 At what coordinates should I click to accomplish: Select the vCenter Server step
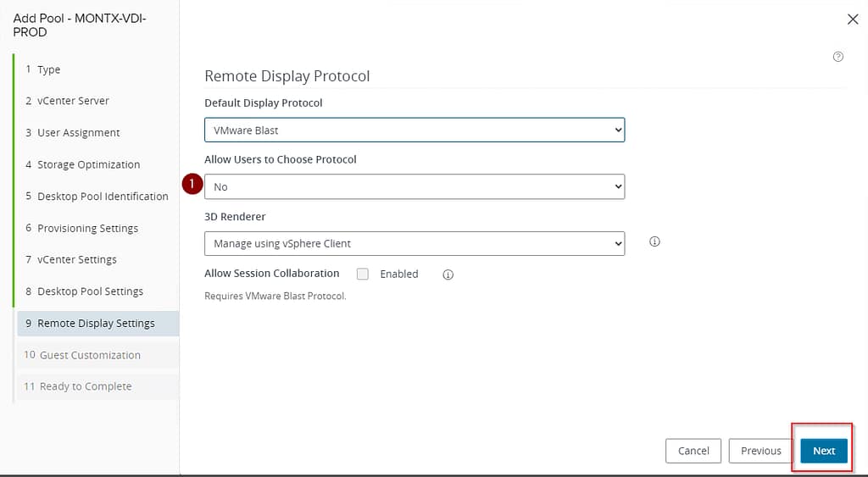pos(73,101)
